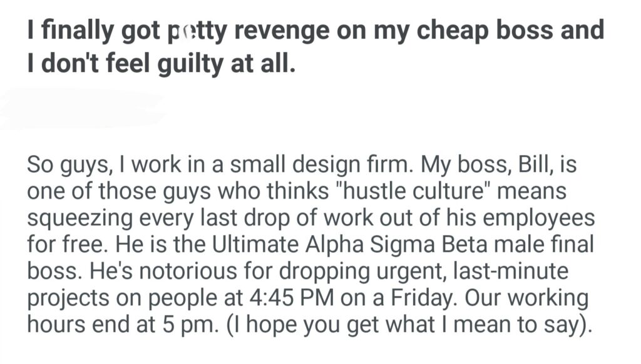Click the post title about petty revenge
Viewport: 641px width, 364px height.
313,31
